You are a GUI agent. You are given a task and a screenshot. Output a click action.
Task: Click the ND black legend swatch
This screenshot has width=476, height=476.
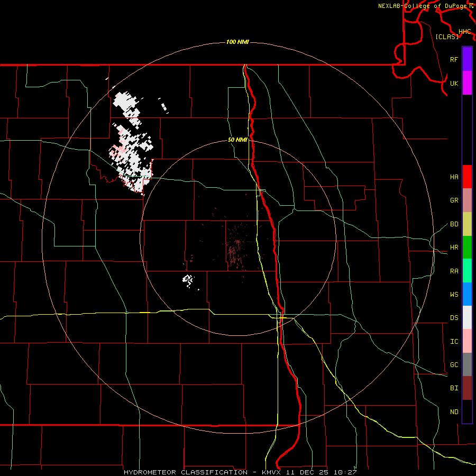(467, 411)
